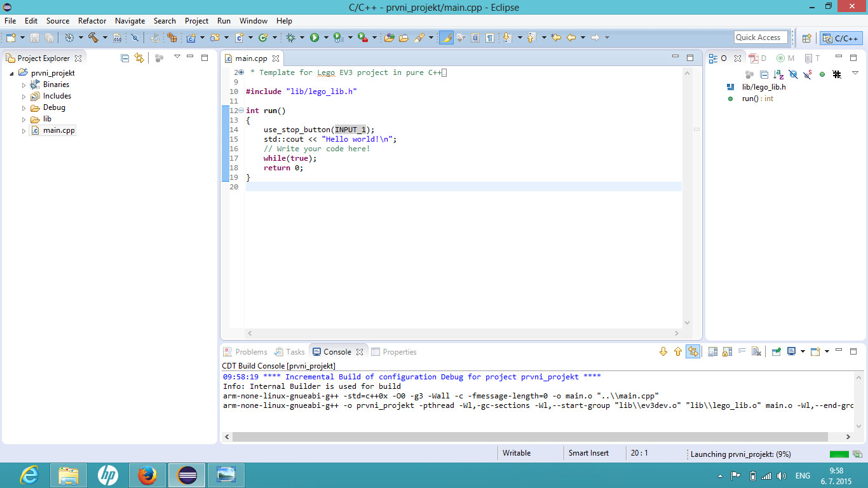
Task: Toggle Show Whitespace Characters pilcrow button
Action: (x=490, y=38)
